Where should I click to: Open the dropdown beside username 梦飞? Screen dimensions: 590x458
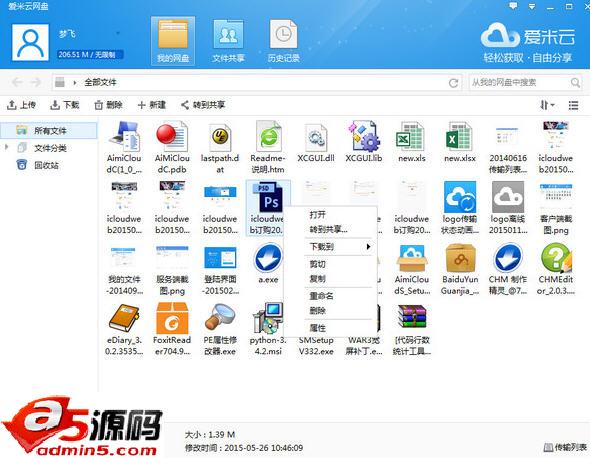[x=118, y=34]
